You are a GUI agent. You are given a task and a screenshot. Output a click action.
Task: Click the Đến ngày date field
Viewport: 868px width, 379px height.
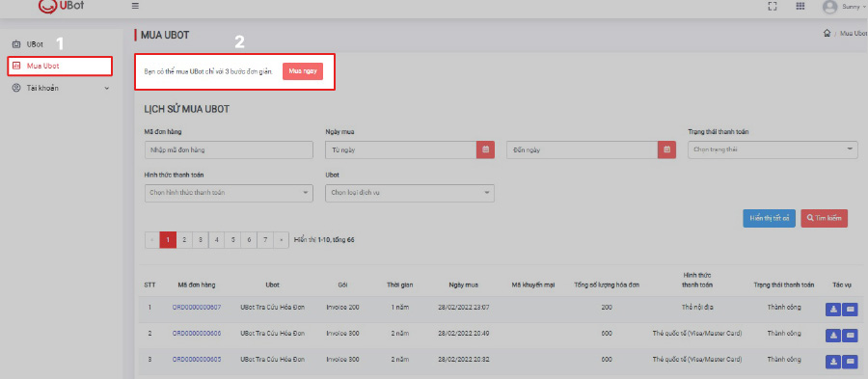(x=583, y=149)
